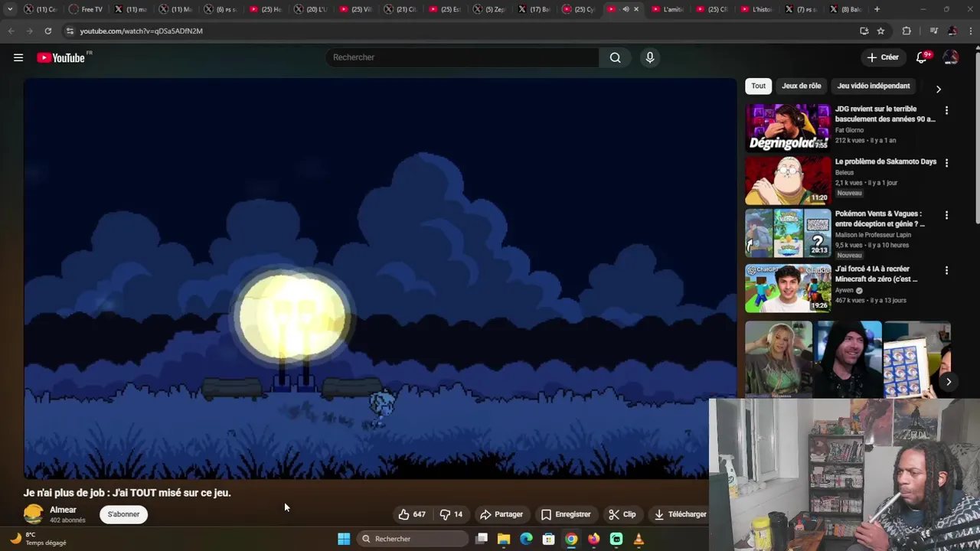Viewport: 980px width, 551px height.
Task: Open the YouTube hamburger guide menu
Action: (18, 57)
